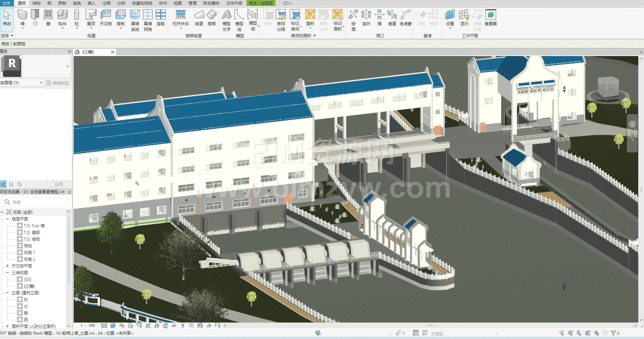The image size is (644, 339).
Task: Expand the 天花板平面 tree node
Action: [x=7, y=266]
